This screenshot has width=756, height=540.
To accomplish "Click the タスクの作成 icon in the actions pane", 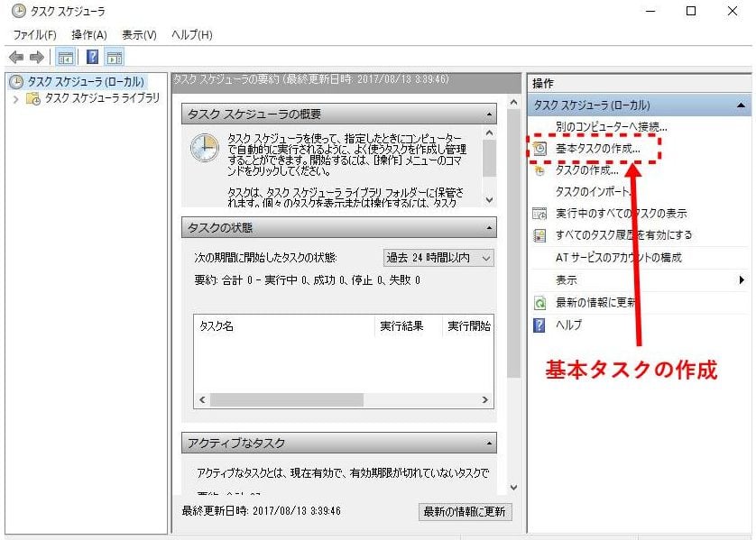I will point(540,169).
